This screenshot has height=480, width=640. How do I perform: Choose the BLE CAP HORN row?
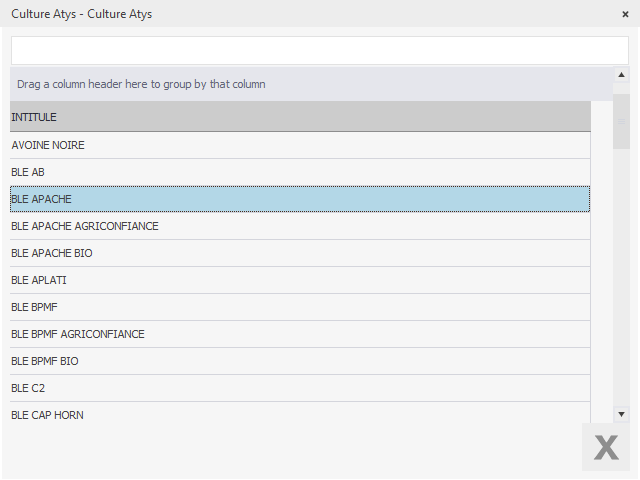[300, 414]
